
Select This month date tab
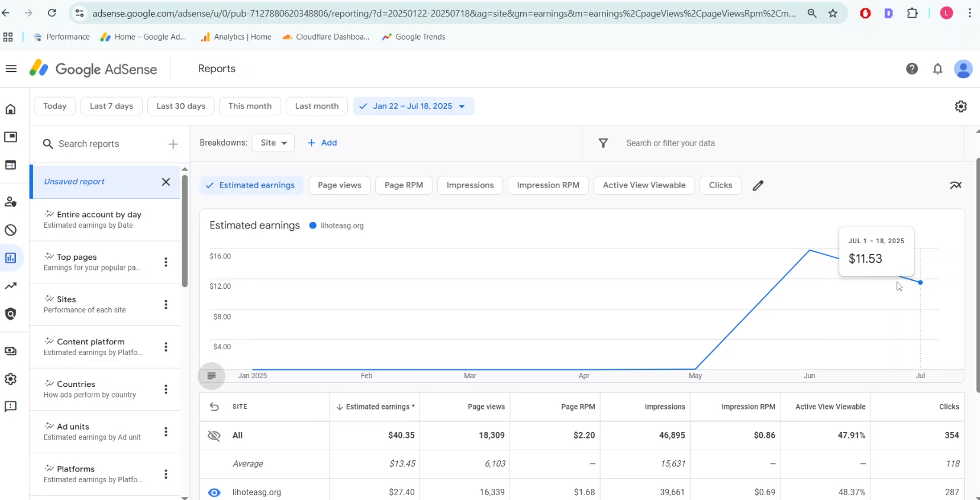point(250,106)
